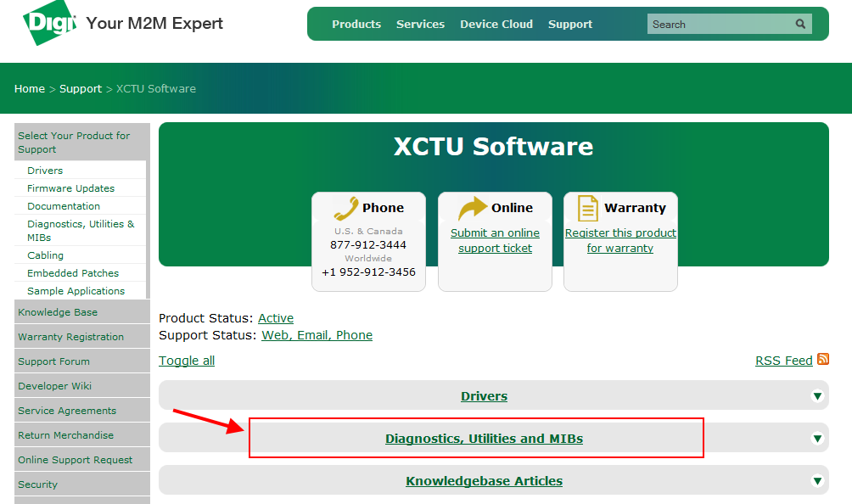Open the Device Cloud menu
Screen dimensions: 852x504
point(496,24)
